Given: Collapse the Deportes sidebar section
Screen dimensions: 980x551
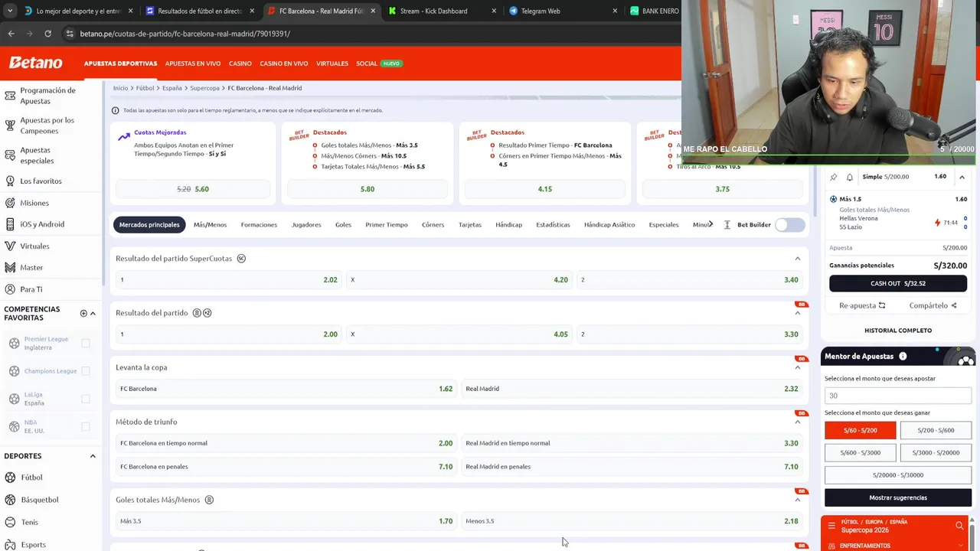Looking at the screenshot, I should click(93, 456).
